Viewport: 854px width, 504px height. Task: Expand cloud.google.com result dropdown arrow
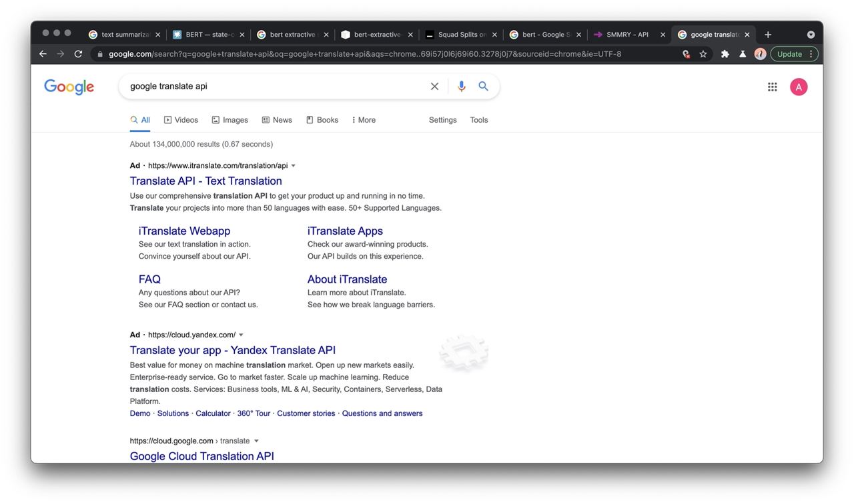click(256, 441)
